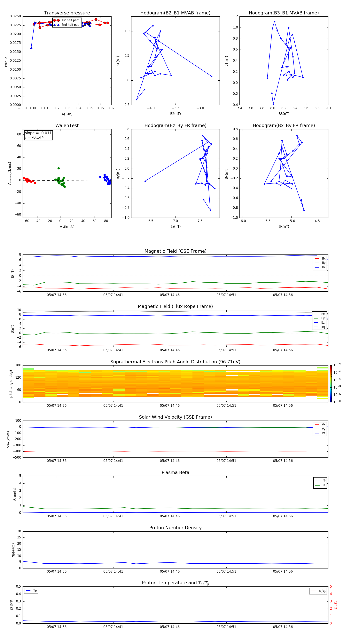
Task: Click the lowest blue triangle in Transverse pressure
Action: tap(31, 48)
